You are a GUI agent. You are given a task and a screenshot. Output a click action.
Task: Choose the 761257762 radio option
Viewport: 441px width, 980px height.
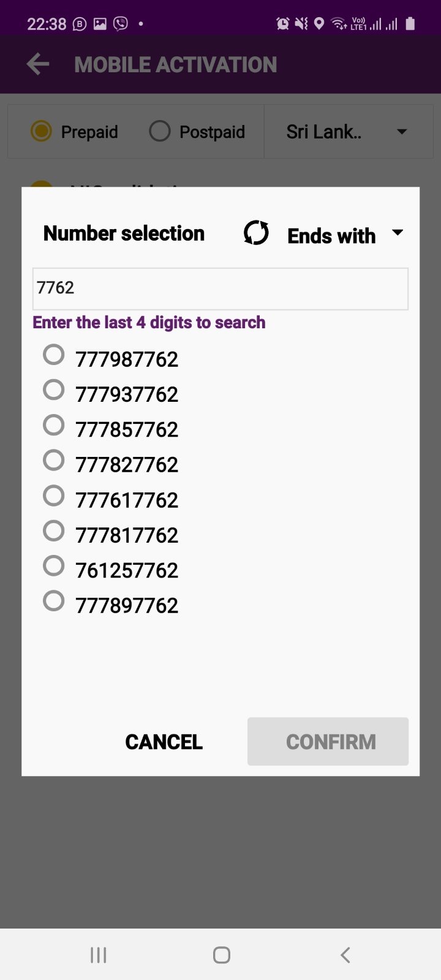110,569
